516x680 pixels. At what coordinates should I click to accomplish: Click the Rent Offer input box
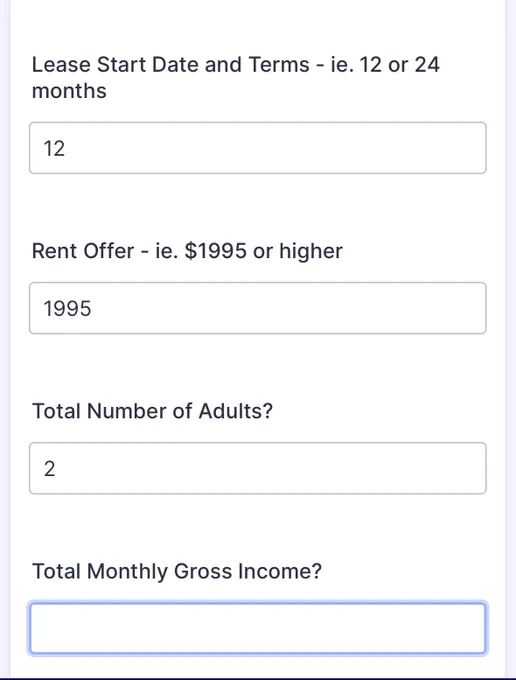pyautogui.click(x=258, y=308)
